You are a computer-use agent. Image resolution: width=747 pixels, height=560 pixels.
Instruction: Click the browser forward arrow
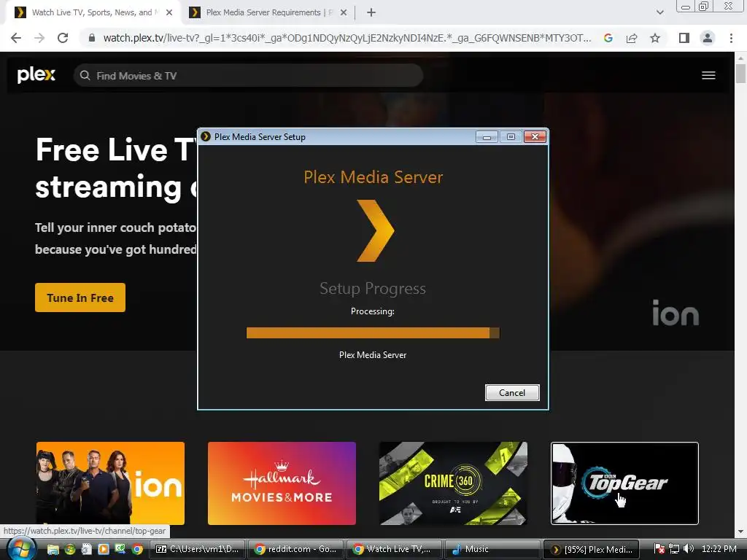(x=39, y=38)
